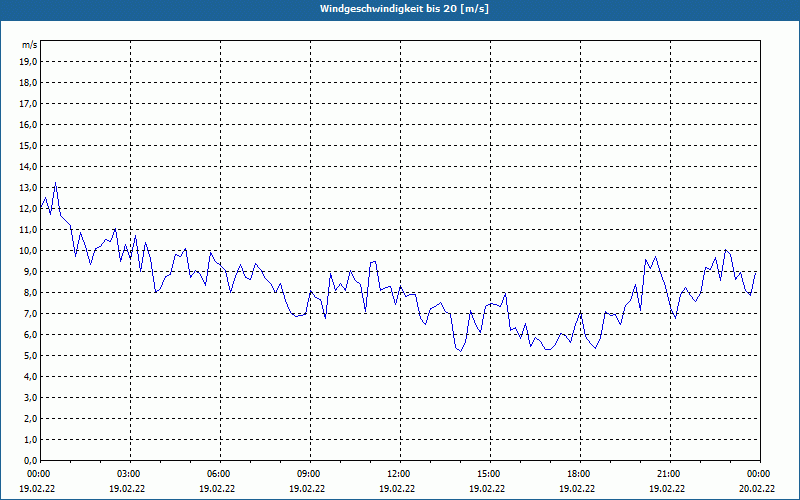Click the 06:00 time axis label

coord(220,474)
